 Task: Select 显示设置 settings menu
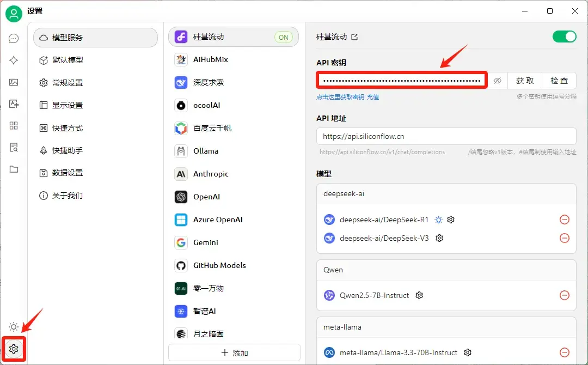coord(95,105)
